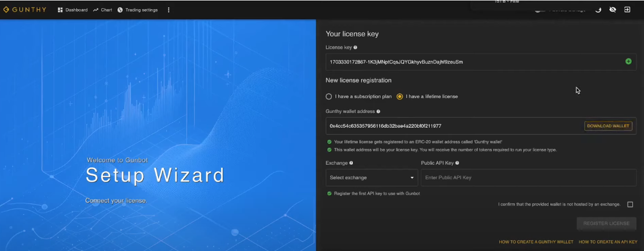Click the logout icon in top bar
This screenshot has width=644, height=251.
coord(627,10)
